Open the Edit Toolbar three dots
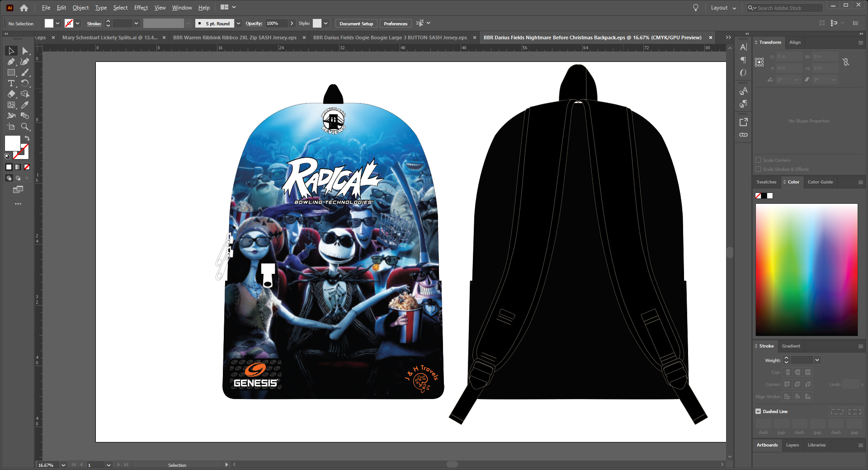868x470 pixels. coord(18,204)
